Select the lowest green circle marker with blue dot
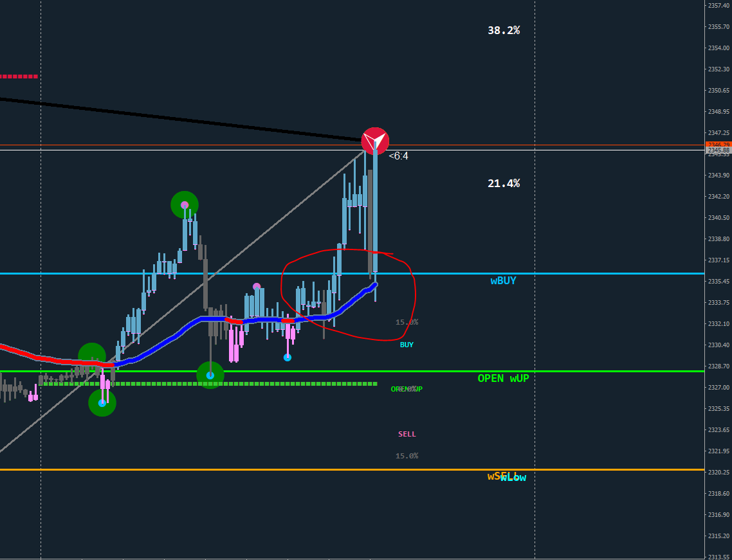This screenshot has height=560, width=732. tap(102, 402)
